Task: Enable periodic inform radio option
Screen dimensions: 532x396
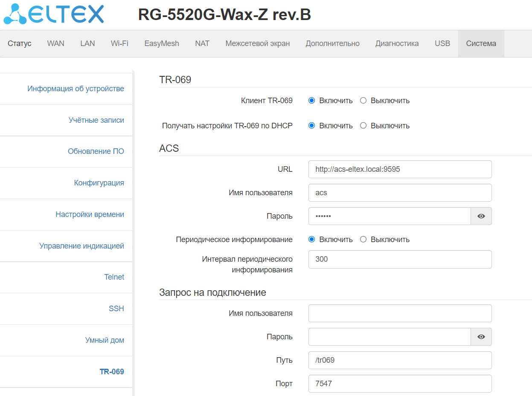Action: click(312, 240)
